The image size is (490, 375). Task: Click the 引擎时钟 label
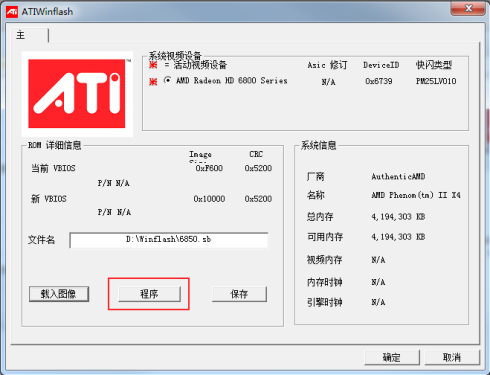(x=324, y=302)
